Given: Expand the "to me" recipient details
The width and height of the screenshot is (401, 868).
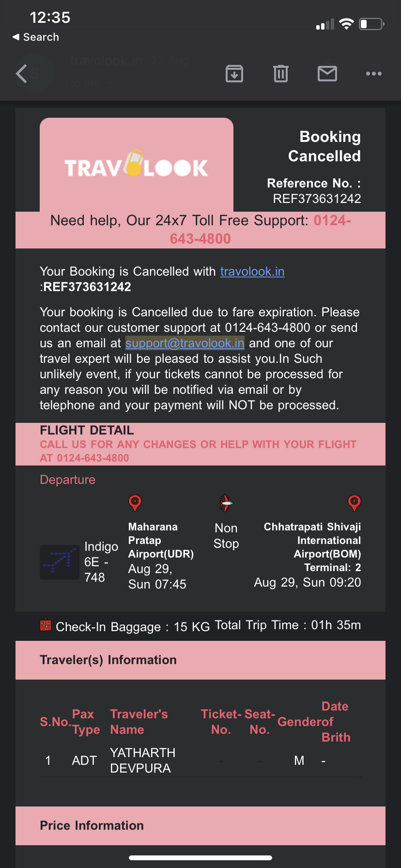Looking at the screenshot, I should [91, 83].
